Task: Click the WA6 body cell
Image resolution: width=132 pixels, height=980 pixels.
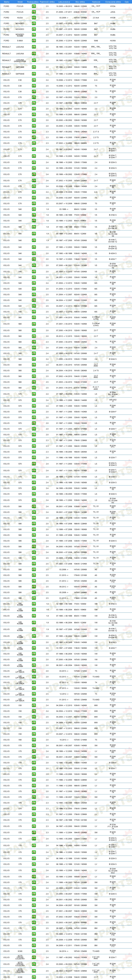Action: click(96, 41)
